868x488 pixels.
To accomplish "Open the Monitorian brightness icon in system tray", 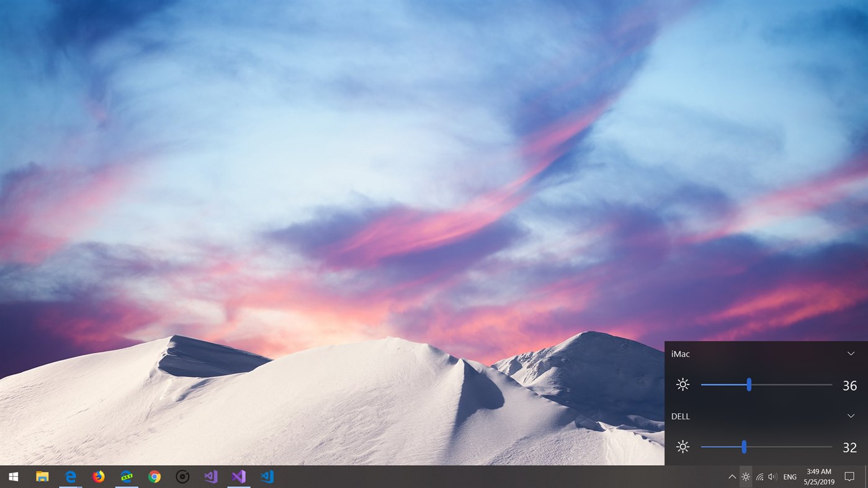I will click(745, 476).
